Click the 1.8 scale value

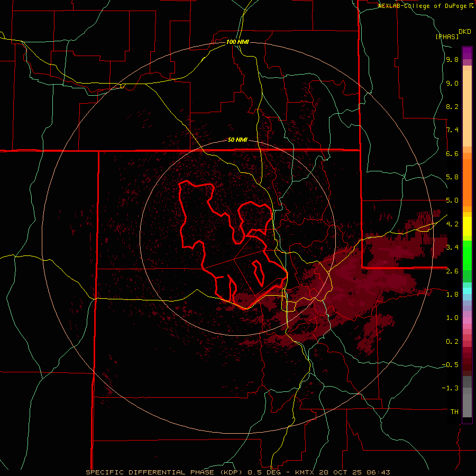coord(452,295)
